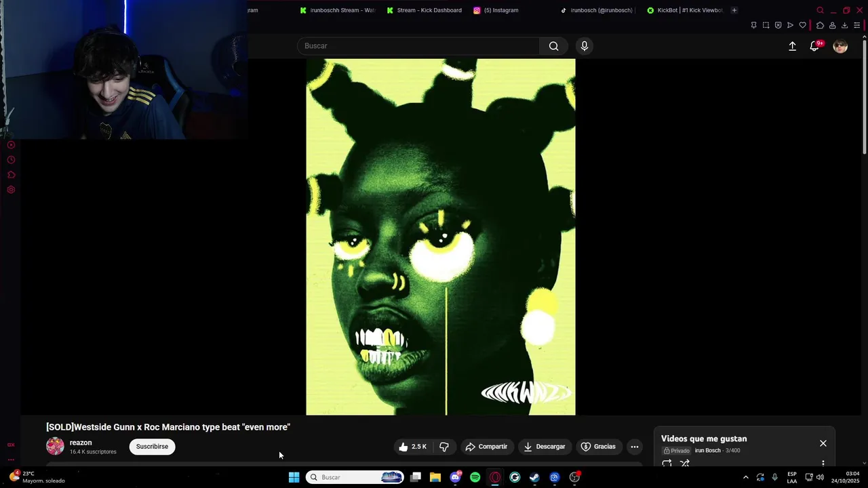Expand hidden system tray icons chevron
The image size is (868, 488).
pos(745,477)
